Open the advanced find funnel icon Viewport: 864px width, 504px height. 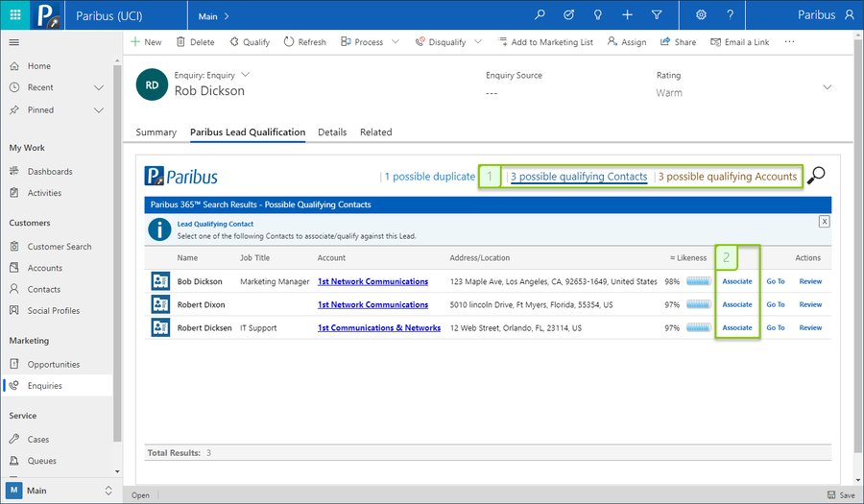pyautogui.click(x=657, y=14)
